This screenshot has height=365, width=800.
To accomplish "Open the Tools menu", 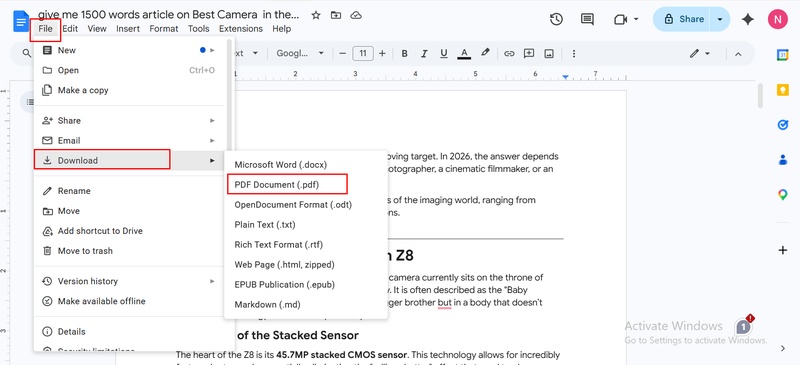I will [x=198, y=29].
